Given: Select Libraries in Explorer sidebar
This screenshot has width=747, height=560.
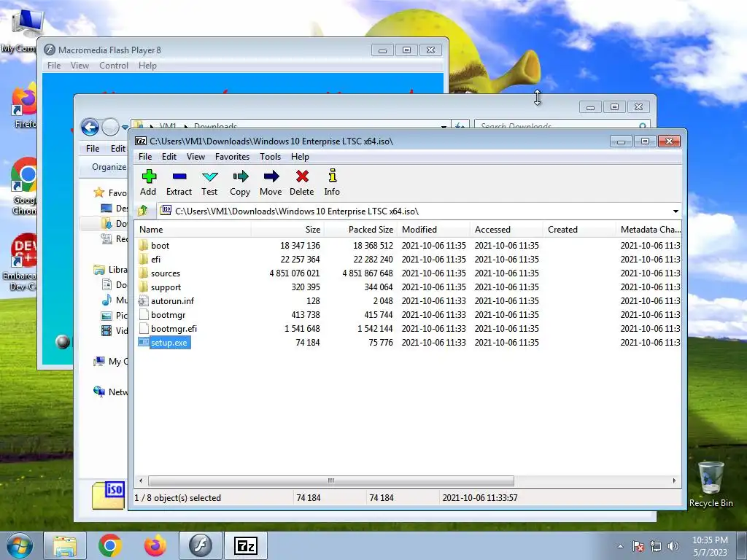Looking at the screenshot, I should pos(111,270).
